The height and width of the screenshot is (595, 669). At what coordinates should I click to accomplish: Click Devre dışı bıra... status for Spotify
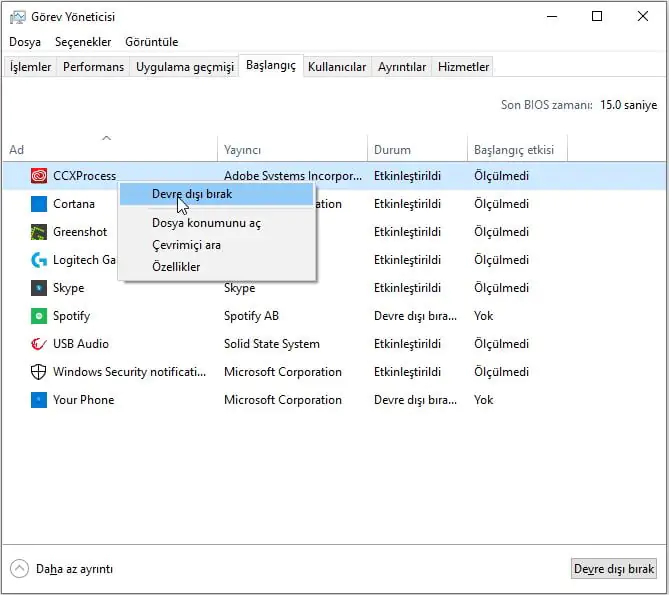tap(415, 316)
